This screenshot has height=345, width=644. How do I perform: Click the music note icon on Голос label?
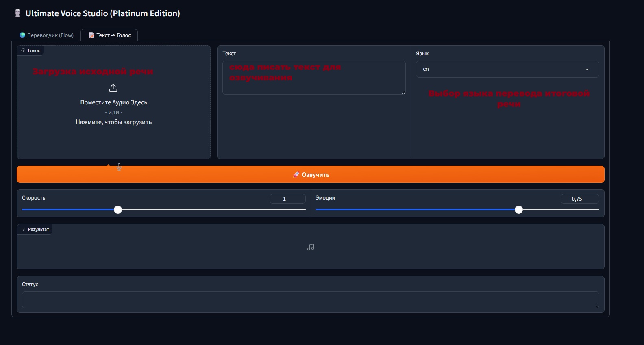click(23, 50)
